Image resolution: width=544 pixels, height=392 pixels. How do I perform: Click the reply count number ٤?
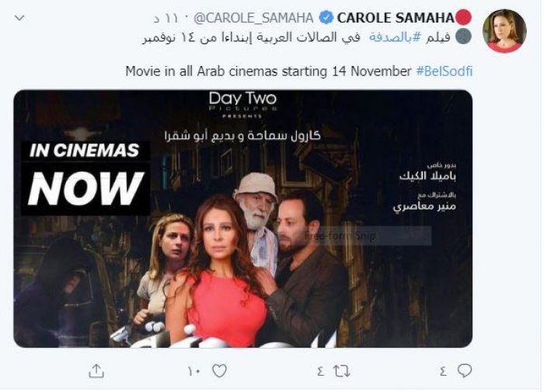coord(443,372)
